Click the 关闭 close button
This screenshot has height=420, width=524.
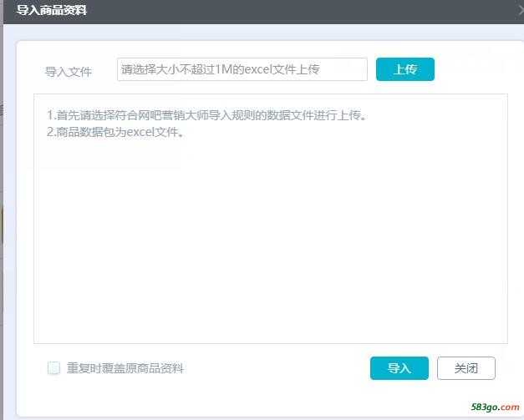click(x=466, y=368)
